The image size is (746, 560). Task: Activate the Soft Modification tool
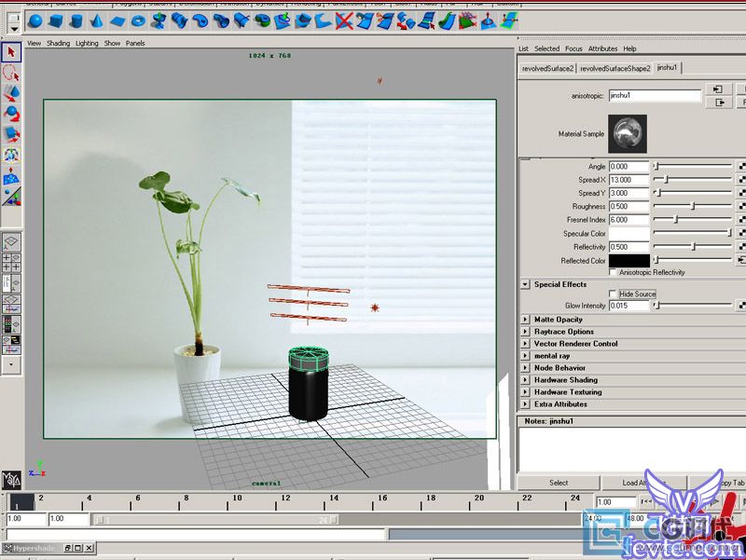tap(11, 175)
